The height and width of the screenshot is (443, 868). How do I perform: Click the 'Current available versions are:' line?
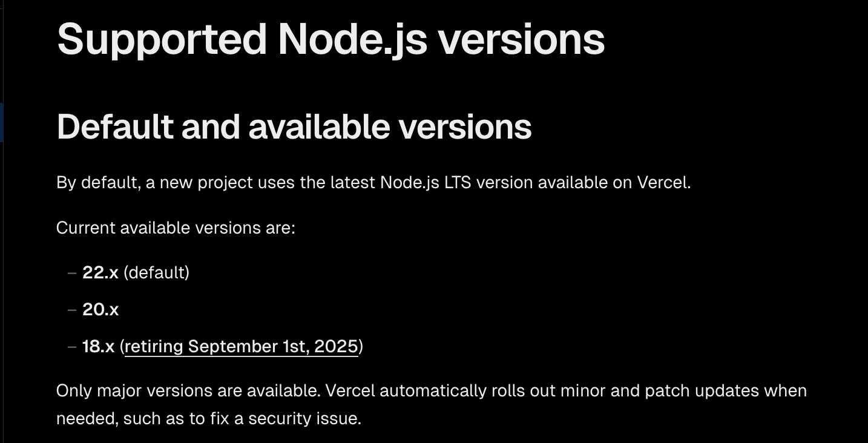coord(176,228)
